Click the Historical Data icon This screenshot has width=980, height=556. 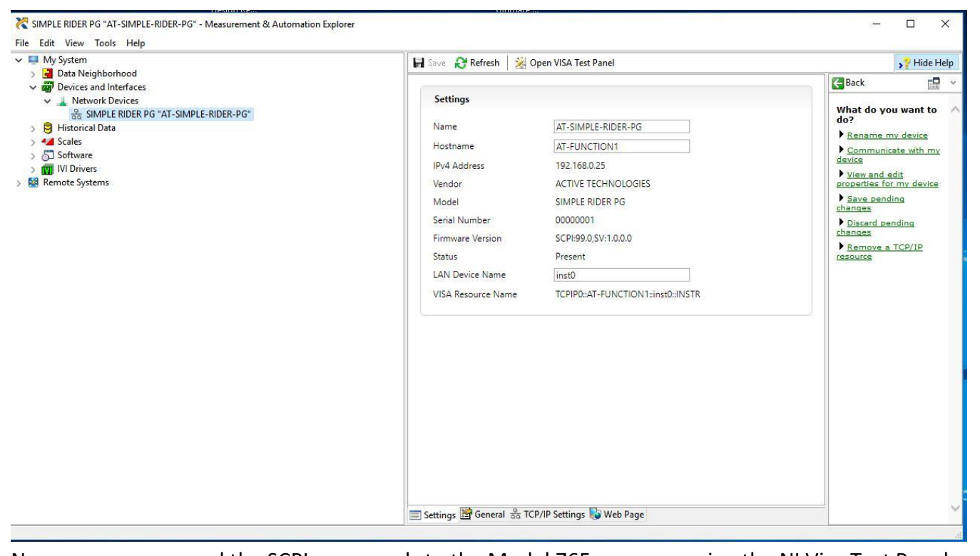point(48,128)
